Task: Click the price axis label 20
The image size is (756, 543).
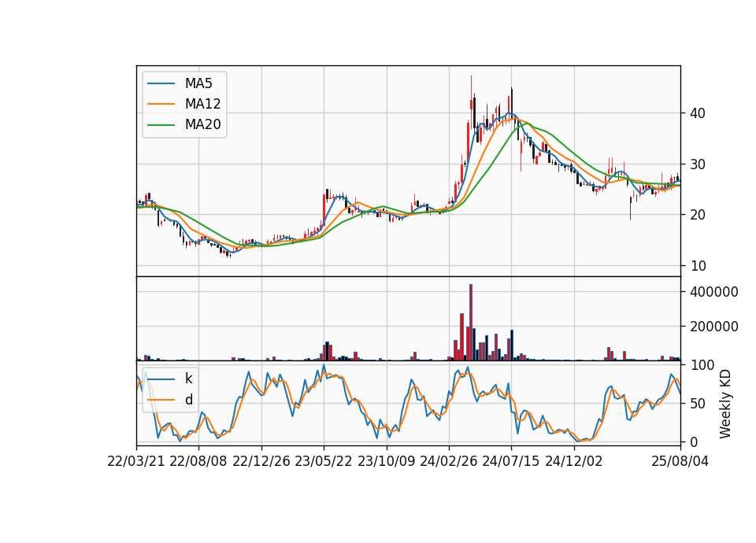Action: point(697,215)
